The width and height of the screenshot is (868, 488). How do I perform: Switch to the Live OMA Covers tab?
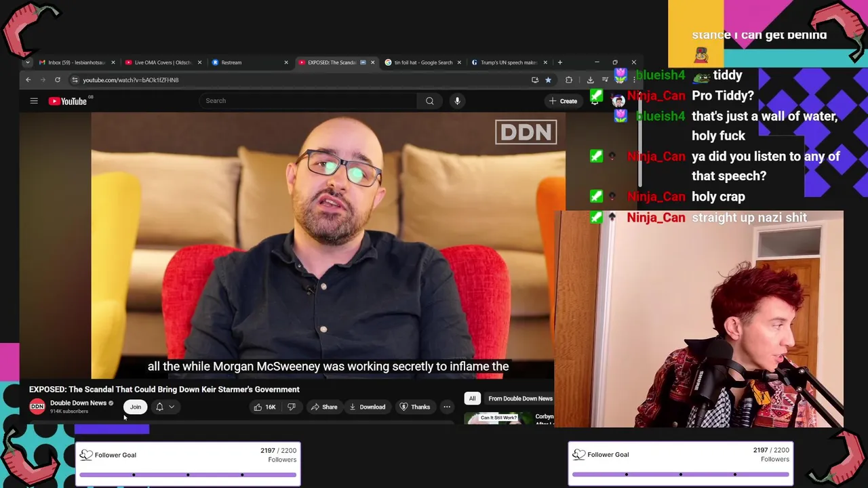click(x=163, y=62)
